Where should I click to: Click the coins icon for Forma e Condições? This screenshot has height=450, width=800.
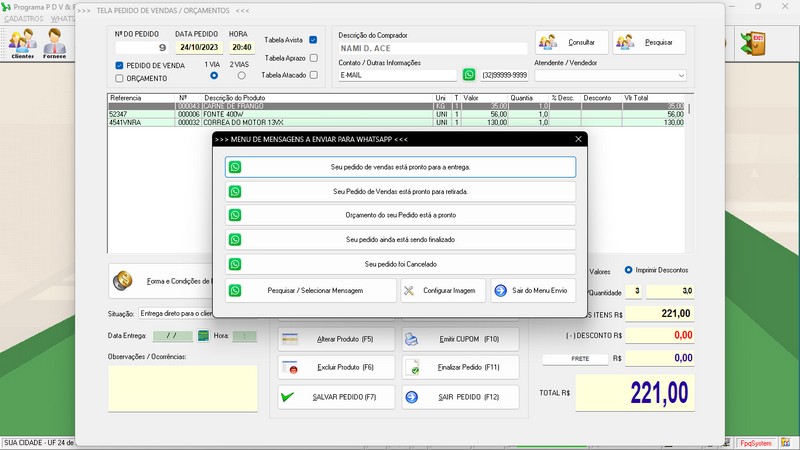point(124,281)
